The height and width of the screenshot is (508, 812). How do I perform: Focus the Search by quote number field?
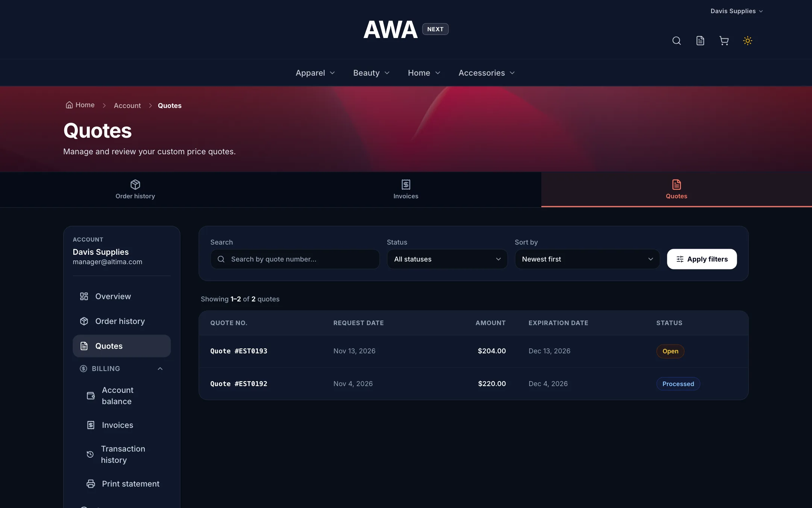[295, 259]
